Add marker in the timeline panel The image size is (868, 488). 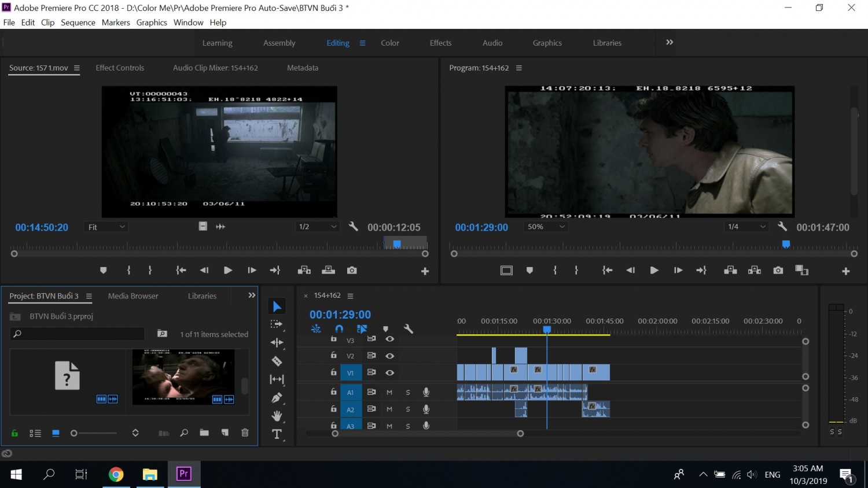tap(385, 329)
